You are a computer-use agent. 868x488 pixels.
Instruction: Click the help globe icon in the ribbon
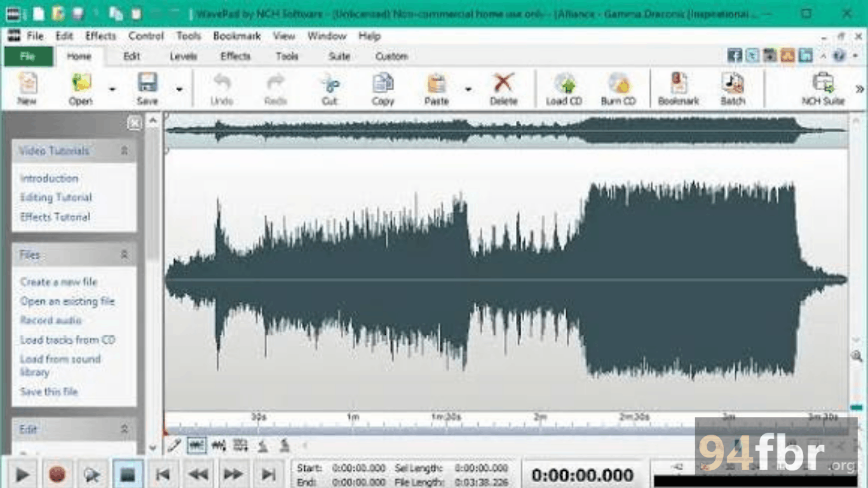coord(839,56)
